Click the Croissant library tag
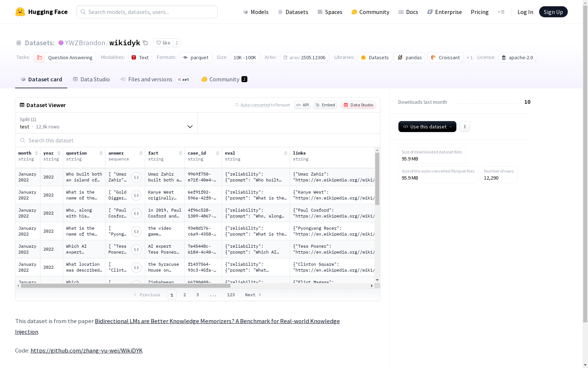Screen dimensions: 588x368 click(x=445, y=57)
